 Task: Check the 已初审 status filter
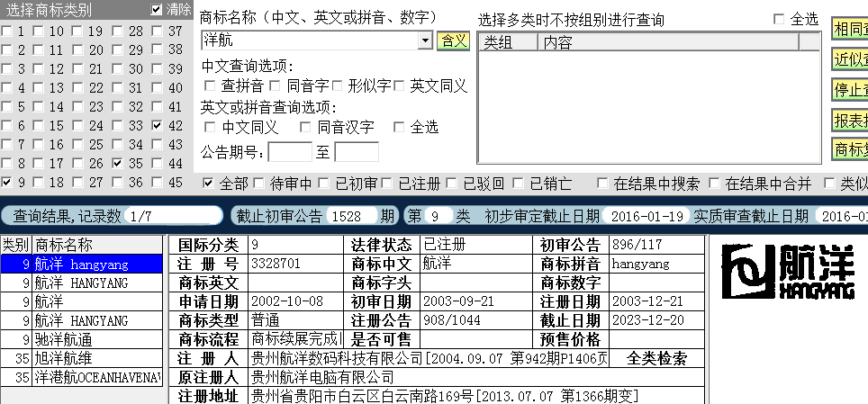tap(324, 184)
